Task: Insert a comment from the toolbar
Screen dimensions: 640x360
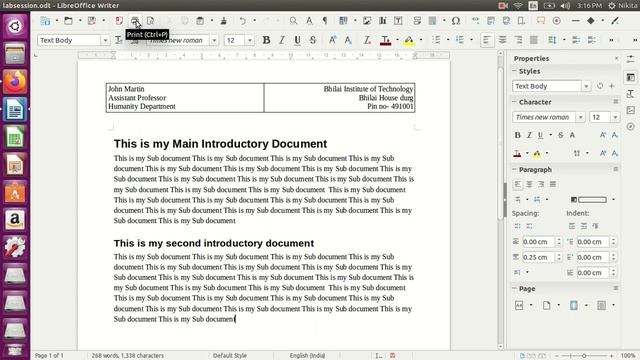Action: [x=541, y=20]
